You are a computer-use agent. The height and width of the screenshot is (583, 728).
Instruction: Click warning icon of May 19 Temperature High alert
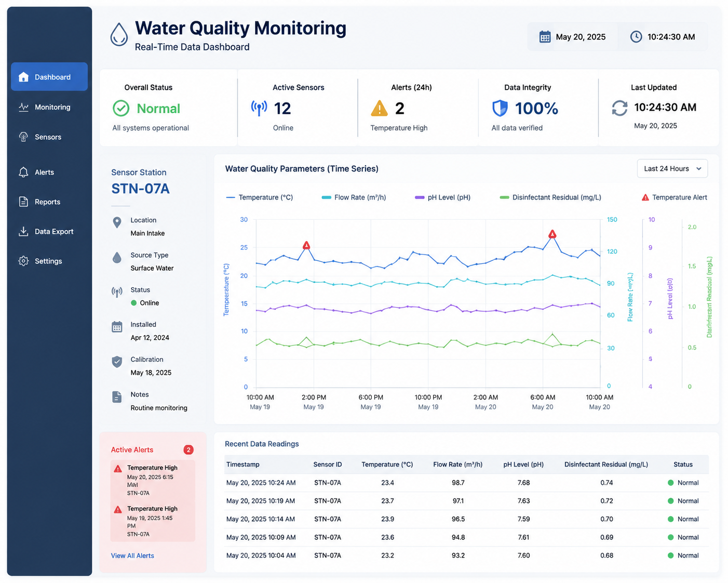[118, 509]
